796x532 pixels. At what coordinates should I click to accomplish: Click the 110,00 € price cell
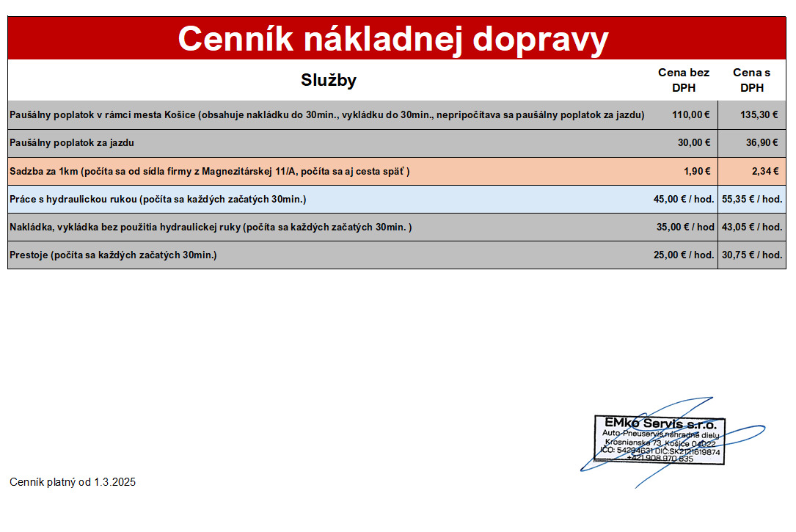click(x=690, y=114)
